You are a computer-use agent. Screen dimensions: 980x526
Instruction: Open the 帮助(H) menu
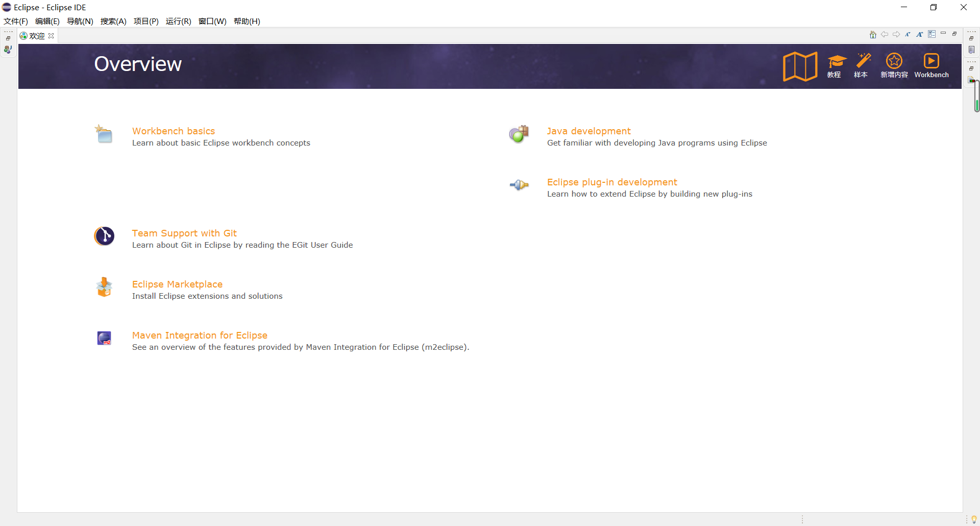(247, 21)
